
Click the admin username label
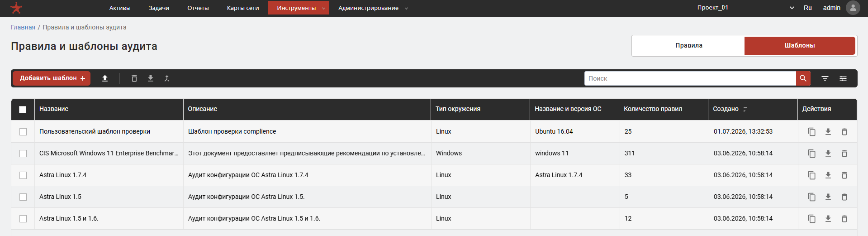(831, 8)
